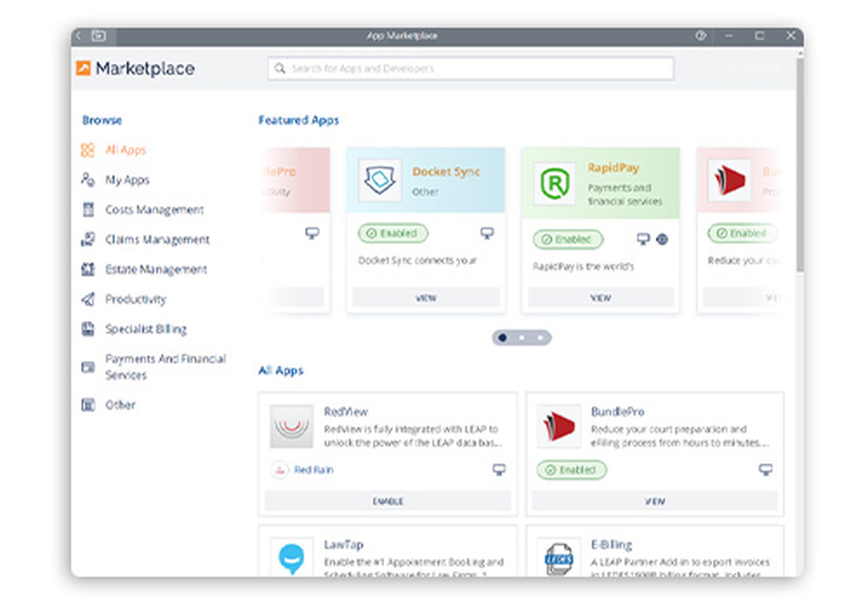Select third carousel page dot
868x608 pixels.
(x=540, y=338)
